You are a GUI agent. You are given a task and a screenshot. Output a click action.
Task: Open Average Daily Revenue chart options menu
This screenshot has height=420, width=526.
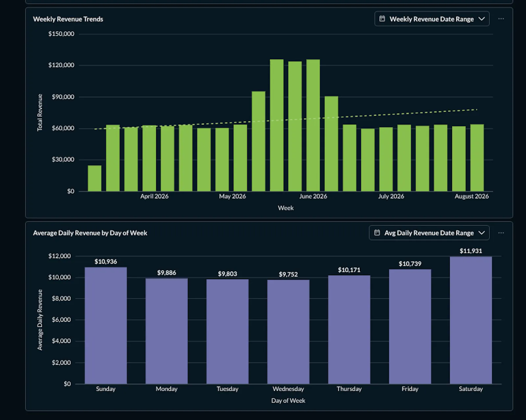point(501,233)
